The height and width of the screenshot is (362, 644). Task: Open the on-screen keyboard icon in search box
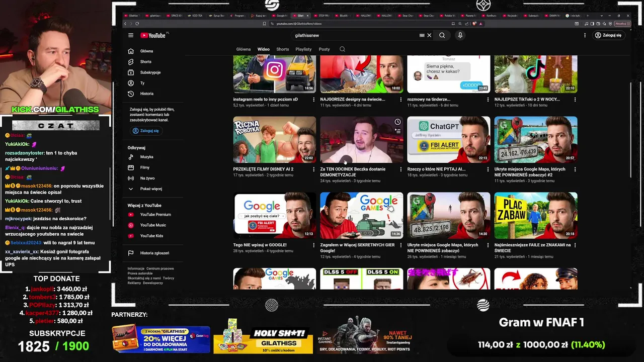(x=422, y=35)
